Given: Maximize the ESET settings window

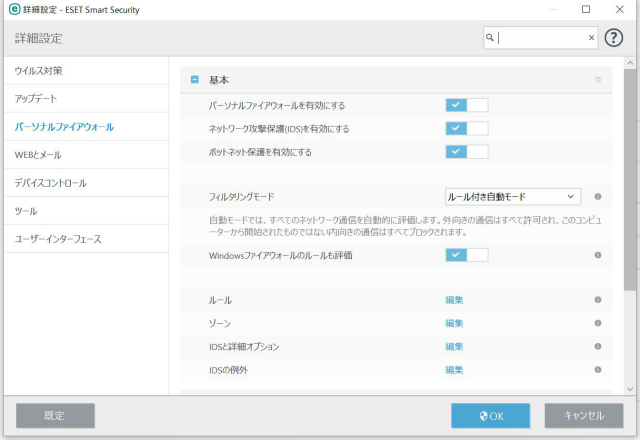Looking at the screenshot, I should pyautogui.click(x=586, y=9).
